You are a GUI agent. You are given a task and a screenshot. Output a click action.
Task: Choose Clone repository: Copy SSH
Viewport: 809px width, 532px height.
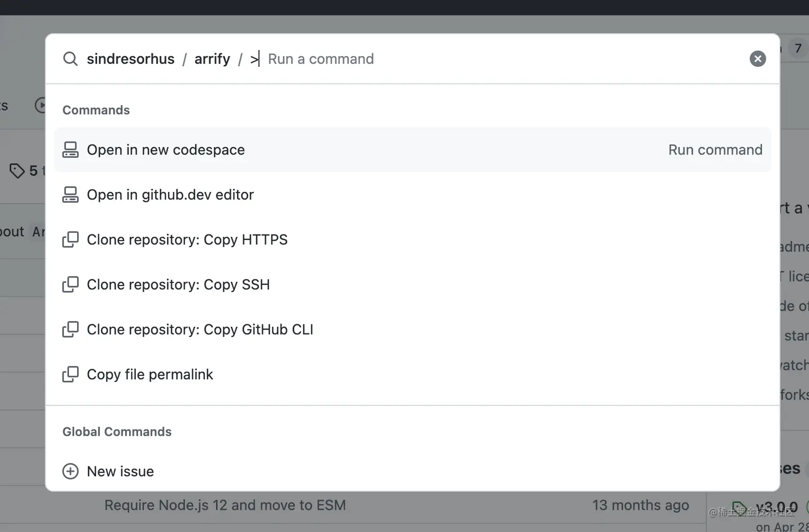[x=413, y=284]
